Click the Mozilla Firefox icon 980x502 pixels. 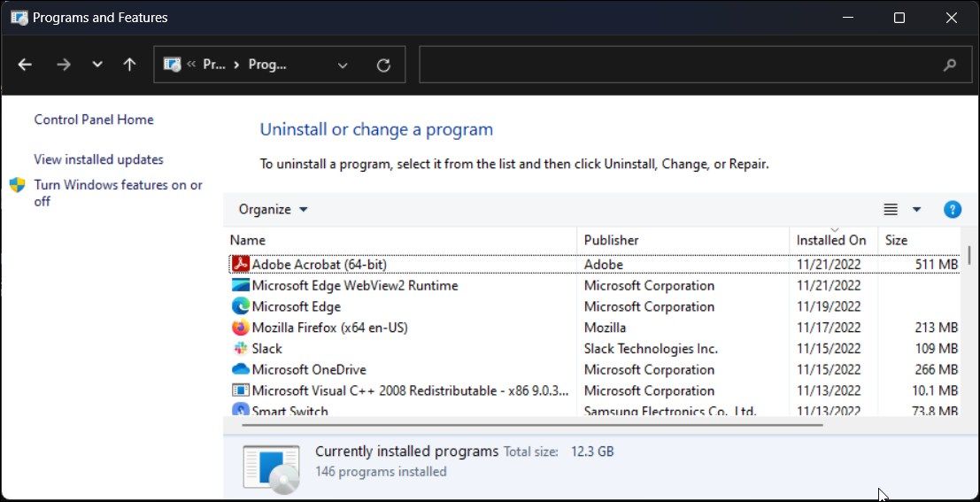point(241,328)
